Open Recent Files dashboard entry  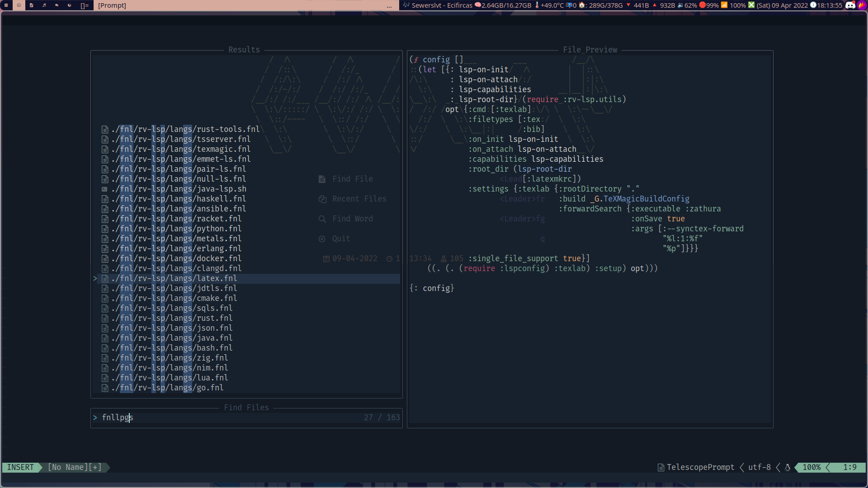click(x=359, y=199)
